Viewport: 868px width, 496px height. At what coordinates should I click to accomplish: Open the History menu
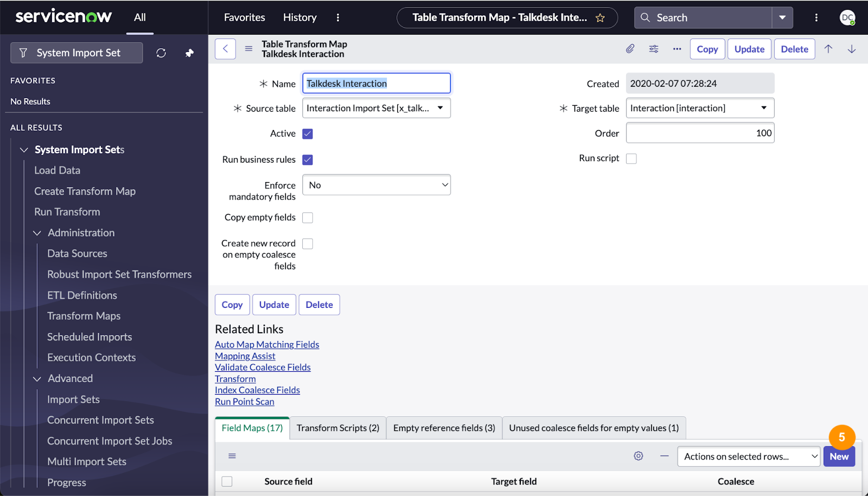coord(300,17)
